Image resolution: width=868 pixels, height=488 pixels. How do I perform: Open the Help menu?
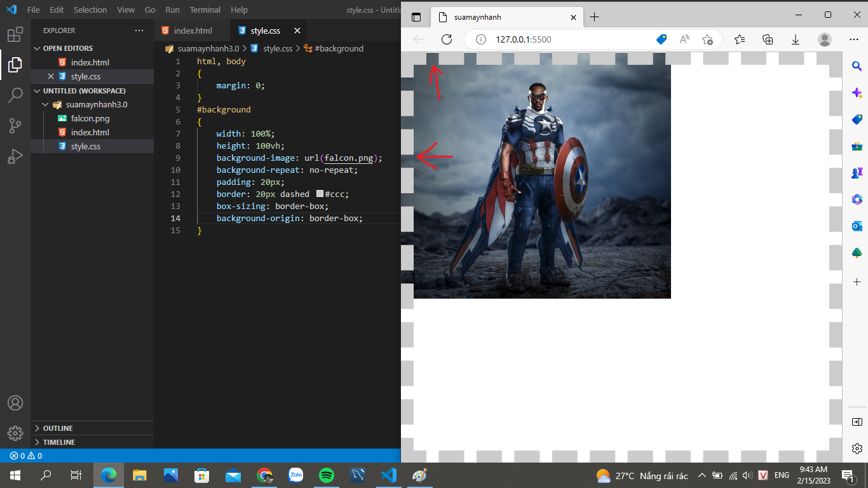coord(240,10)
